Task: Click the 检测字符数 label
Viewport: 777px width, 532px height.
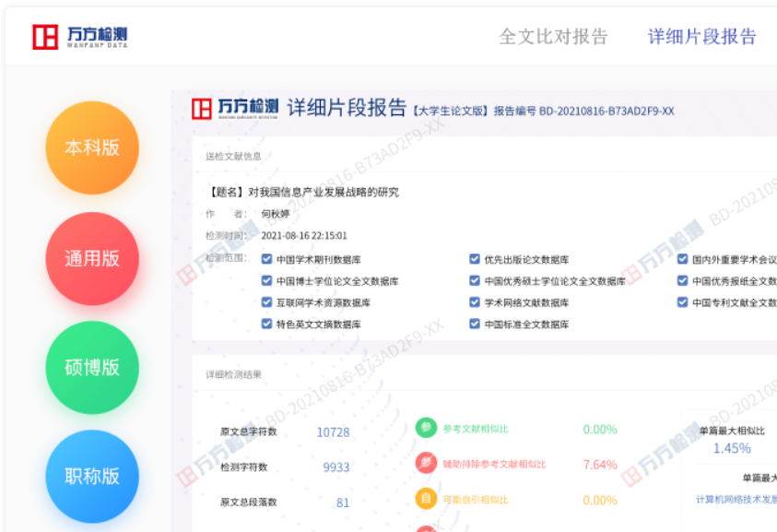Action: [244, 467]
